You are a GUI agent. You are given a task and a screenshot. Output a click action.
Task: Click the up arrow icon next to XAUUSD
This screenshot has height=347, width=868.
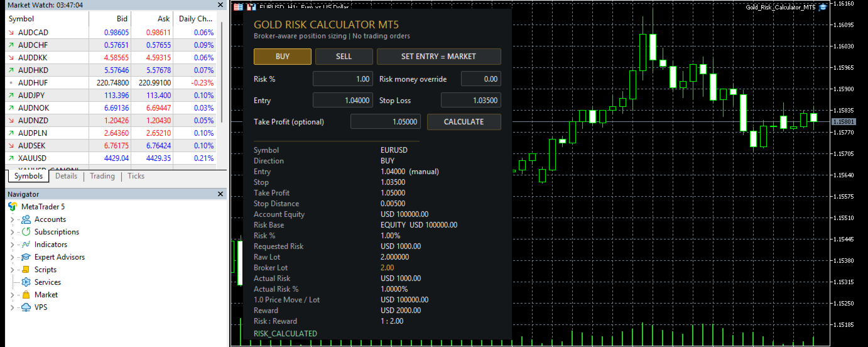[x=11, y=158]
